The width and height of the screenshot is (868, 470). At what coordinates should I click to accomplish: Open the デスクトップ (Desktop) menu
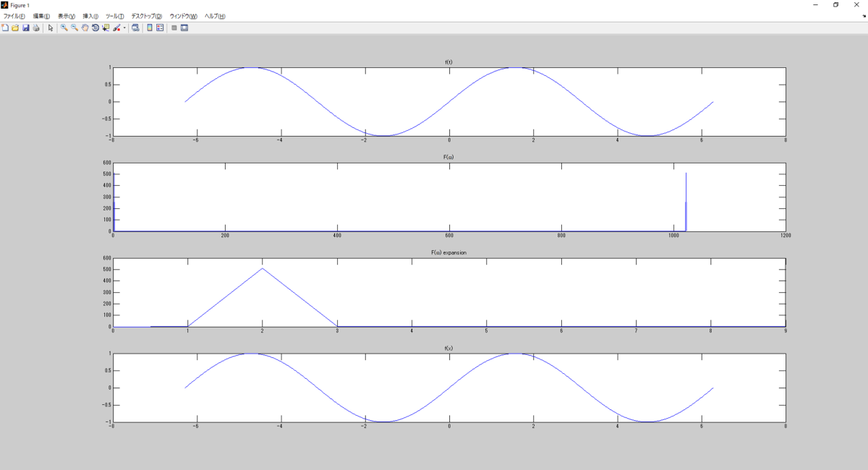tap(145, 16)
